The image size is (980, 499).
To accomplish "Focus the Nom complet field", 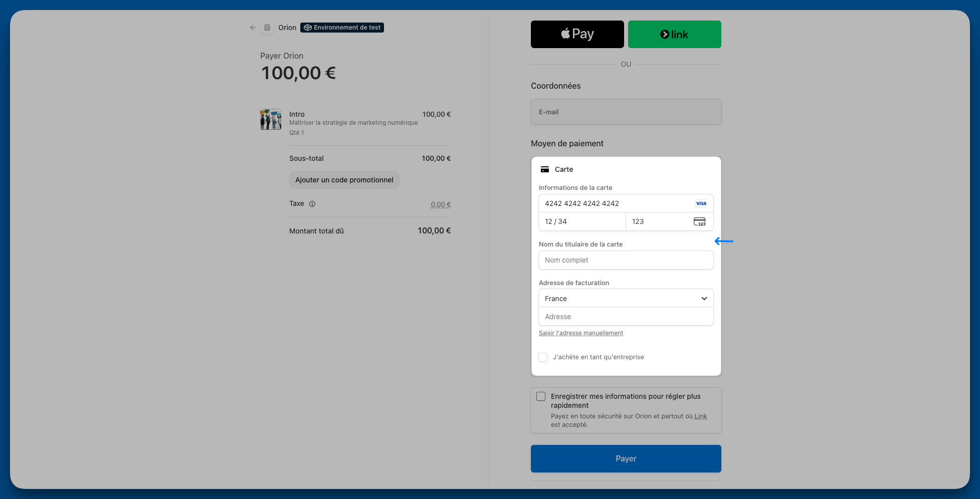I will click(626, 260).
